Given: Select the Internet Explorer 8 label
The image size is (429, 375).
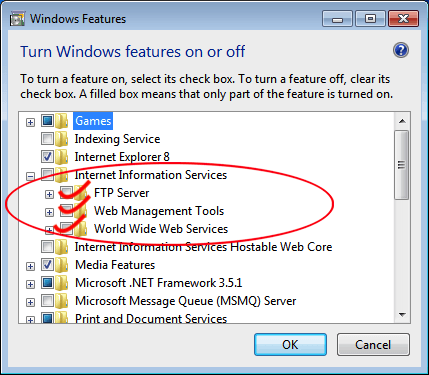Looking at the screenshot, I should pos(122,157).
